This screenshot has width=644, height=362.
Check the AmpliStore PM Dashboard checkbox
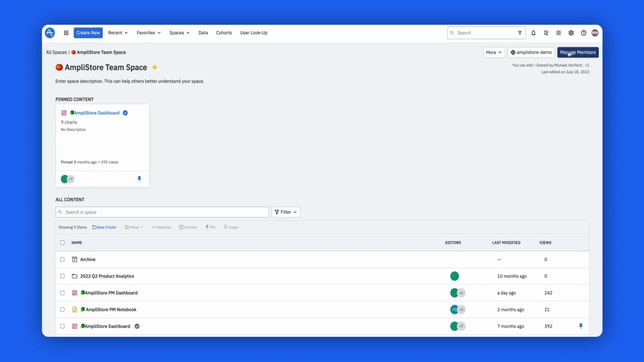click(x=62, y=293)
